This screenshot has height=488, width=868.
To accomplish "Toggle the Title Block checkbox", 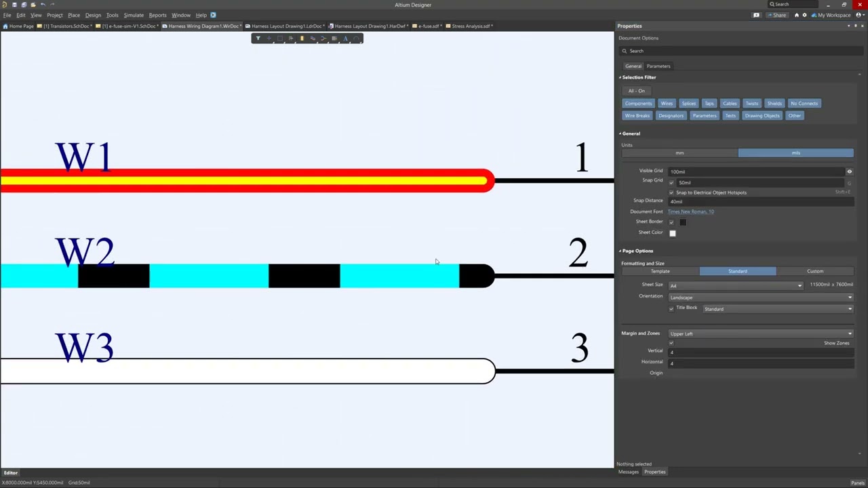I will coord(671,308).
